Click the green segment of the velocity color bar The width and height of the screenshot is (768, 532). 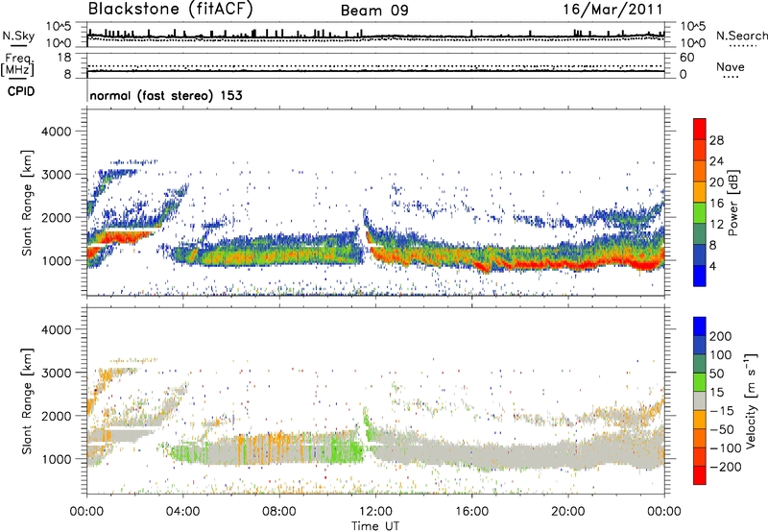tap(700, 382)
